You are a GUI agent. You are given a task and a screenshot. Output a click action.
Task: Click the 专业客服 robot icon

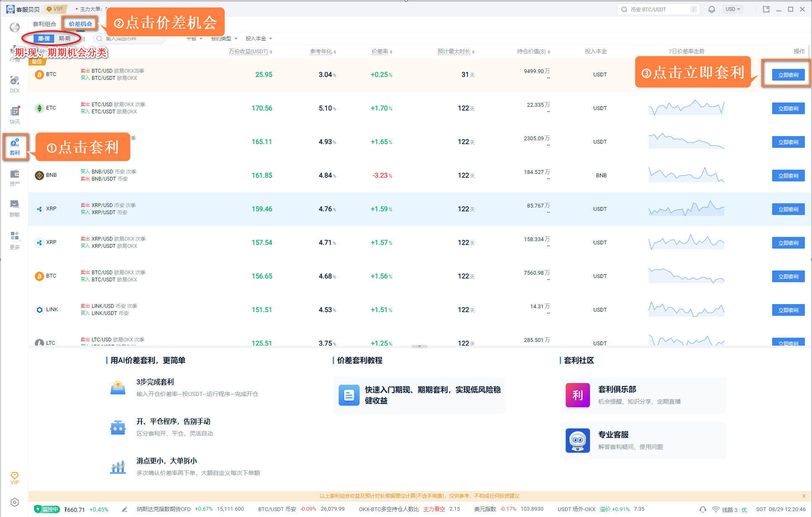(x=578, y=441)
